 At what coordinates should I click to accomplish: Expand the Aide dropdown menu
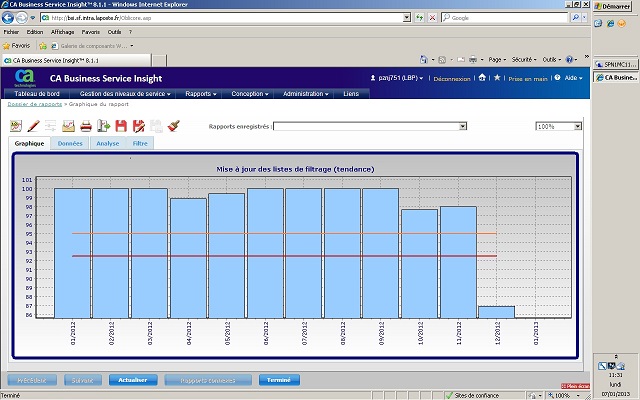[x=573, y=78]
